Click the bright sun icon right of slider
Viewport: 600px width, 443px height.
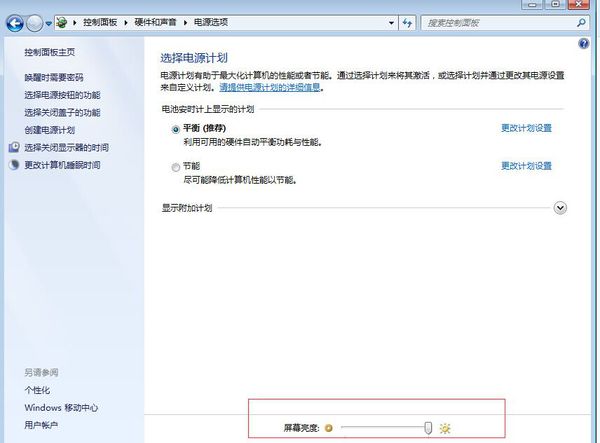coord(445,428)
